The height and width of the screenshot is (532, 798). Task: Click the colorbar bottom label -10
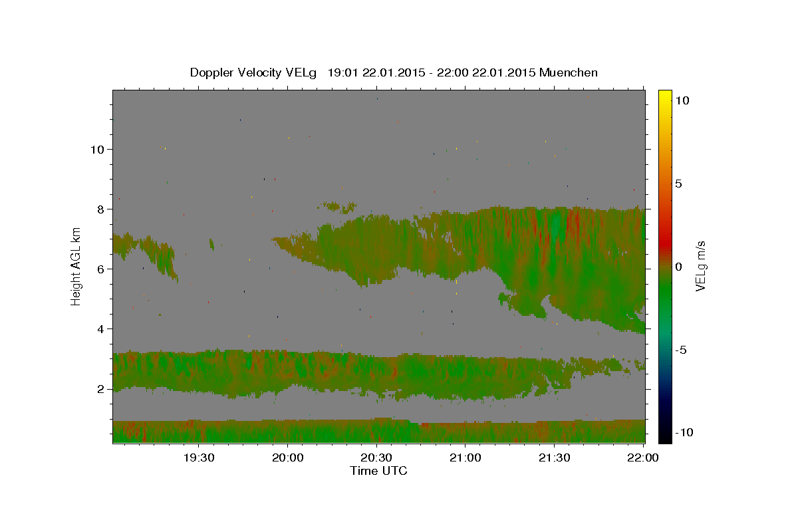click(x=684, y=433)
